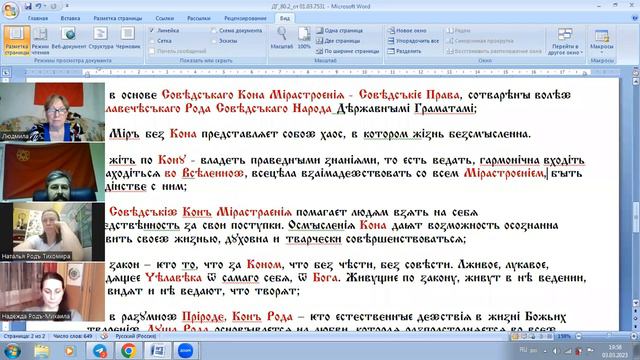Image resolution: width=640 pixels, height=360 pixels.
Task: Select Две страницы zoom option
Action: 338,41
